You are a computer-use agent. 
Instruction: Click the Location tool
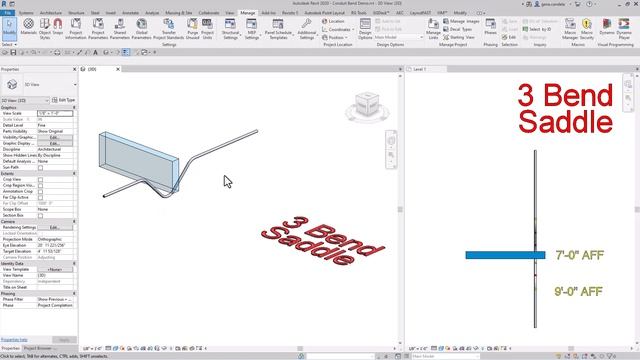coord(333,21)
